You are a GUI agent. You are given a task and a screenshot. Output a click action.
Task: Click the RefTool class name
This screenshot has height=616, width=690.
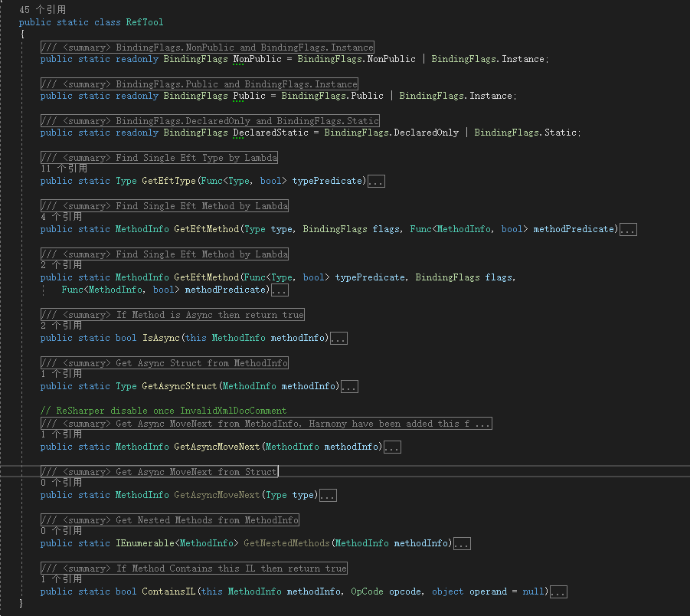tap(144, 22)
